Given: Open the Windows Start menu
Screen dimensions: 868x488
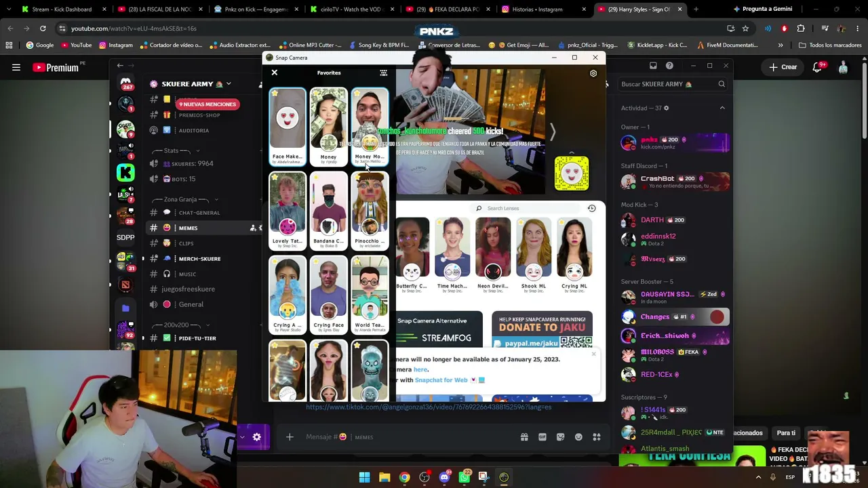Looking at the screenshot, I should coord(364,477).
